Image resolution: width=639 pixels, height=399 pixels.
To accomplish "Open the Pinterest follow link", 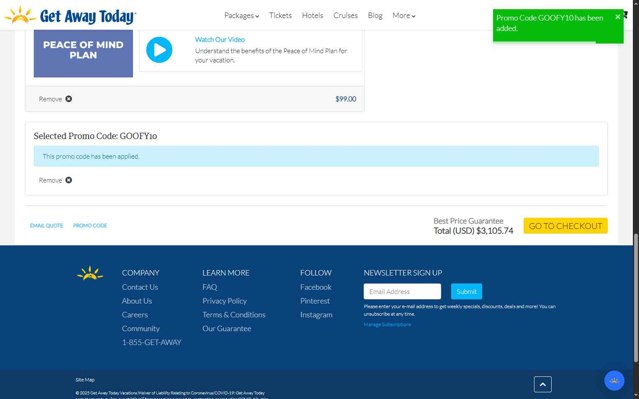I will 315,301.
